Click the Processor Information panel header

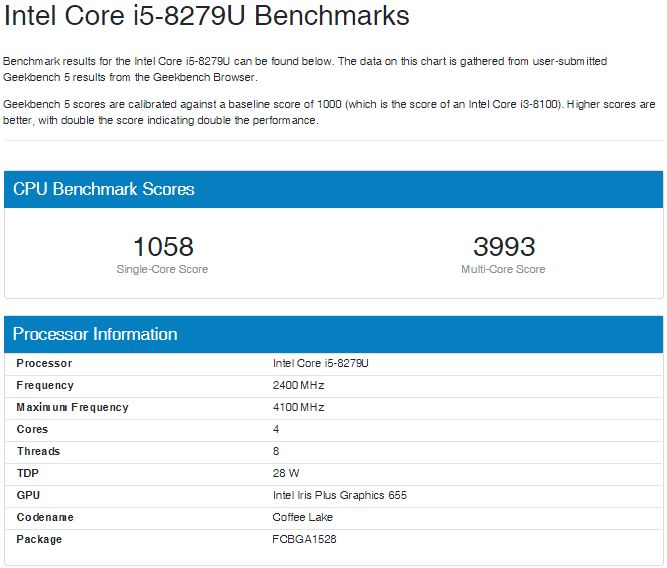pos(95,334)
